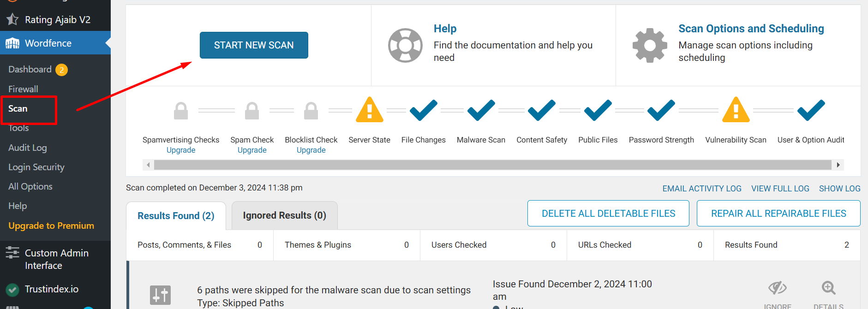This screenshot has width=868, height=309.
Task: Click the Server State warning triangle icon
Action: (369, 110)
